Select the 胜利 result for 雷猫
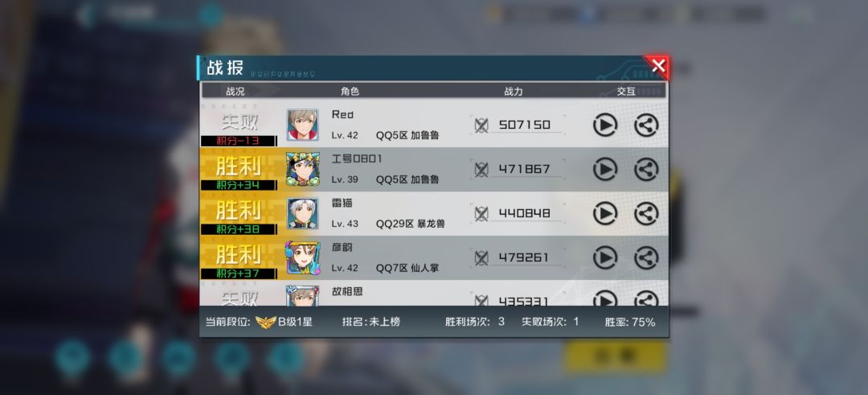The image size is (868, 395). (x=238, y=210)
